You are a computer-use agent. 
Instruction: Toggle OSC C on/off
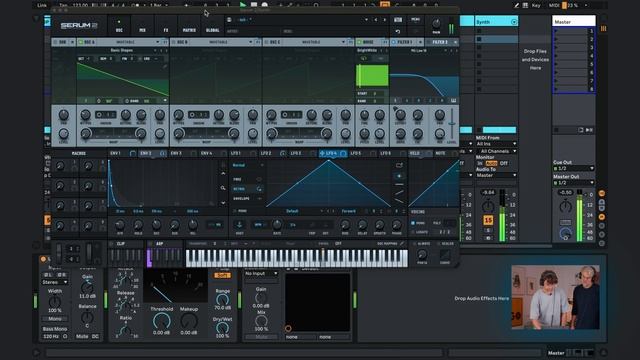266,42
